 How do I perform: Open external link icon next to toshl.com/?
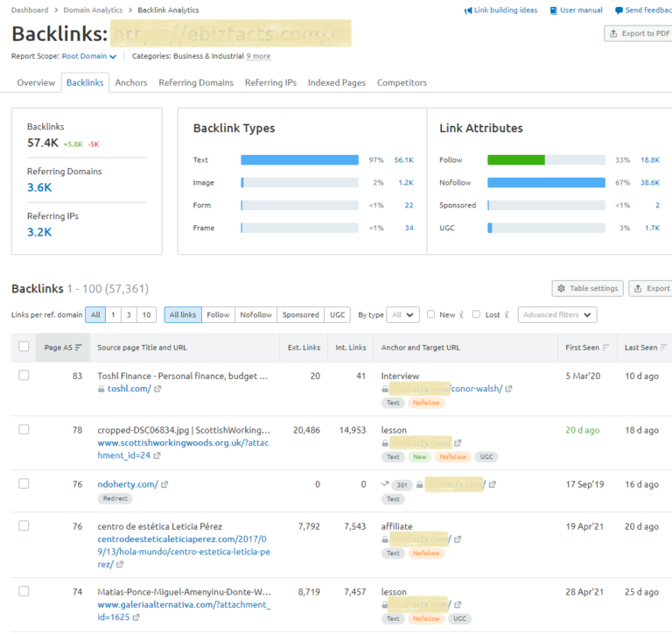(157, 389)
